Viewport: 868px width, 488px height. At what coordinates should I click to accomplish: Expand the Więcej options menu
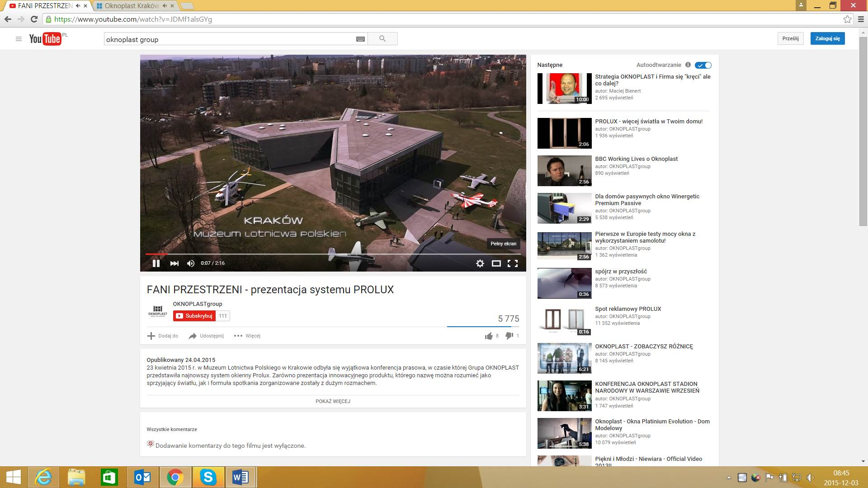click(247, 336)
